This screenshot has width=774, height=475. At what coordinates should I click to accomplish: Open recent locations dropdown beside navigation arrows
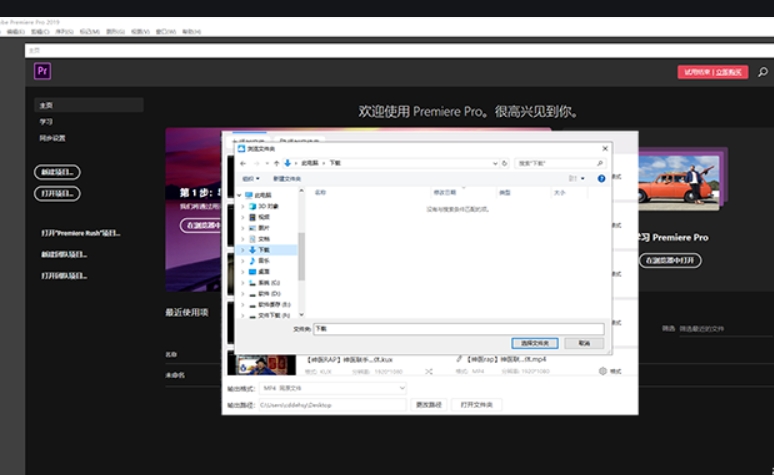pyautogui.click(x=267, y=163)
